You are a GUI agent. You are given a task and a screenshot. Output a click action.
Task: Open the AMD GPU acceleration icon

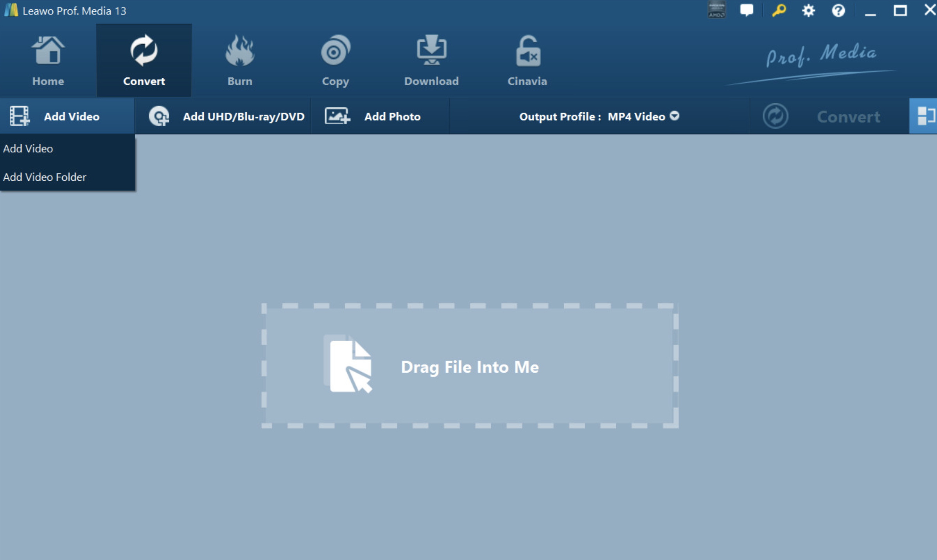pos(716,10)
